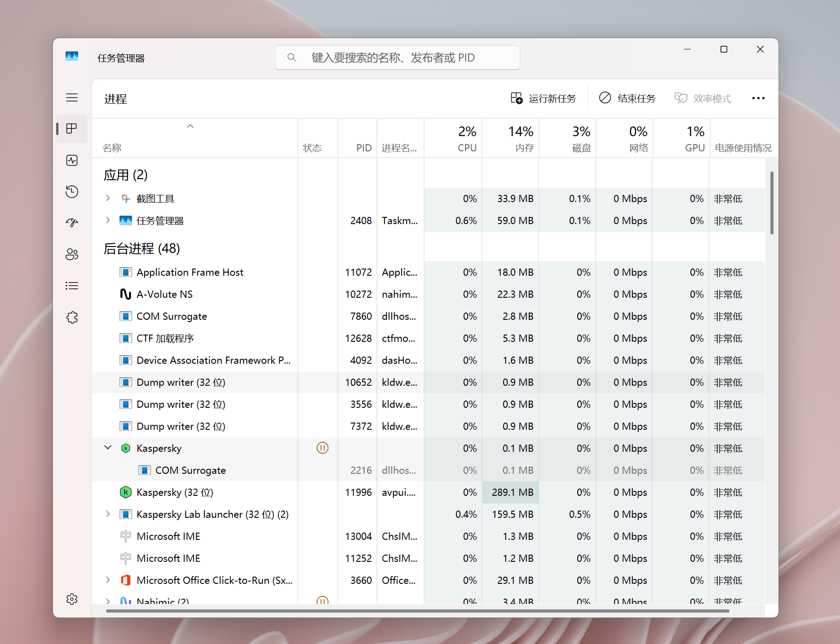Select the A-Volute NS process row
This screenshot has height=644, width=840.
[428, 294]
